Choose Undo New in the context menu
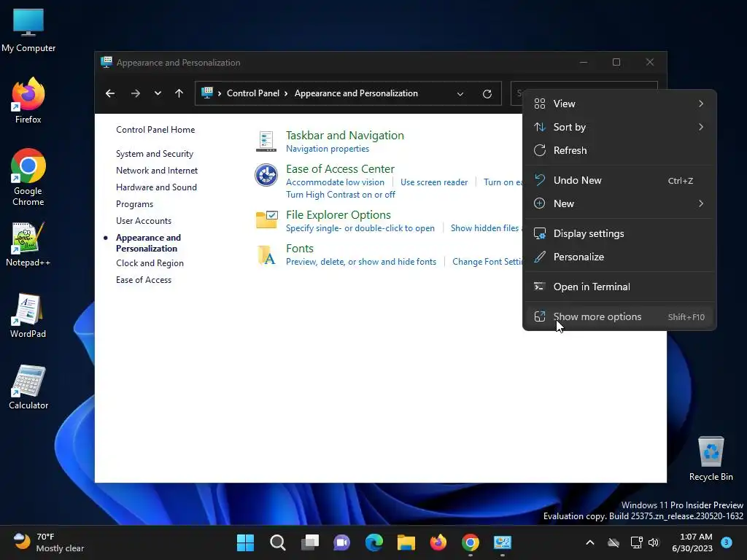747x560 pixels. pyautogui.click(x=619, y=181)
